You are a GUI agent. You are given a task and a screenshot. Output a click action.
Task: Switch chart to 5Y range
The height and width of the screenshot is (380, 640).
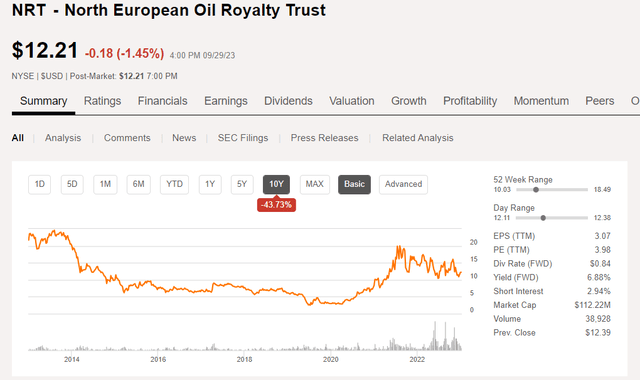[x=242, y=184]
